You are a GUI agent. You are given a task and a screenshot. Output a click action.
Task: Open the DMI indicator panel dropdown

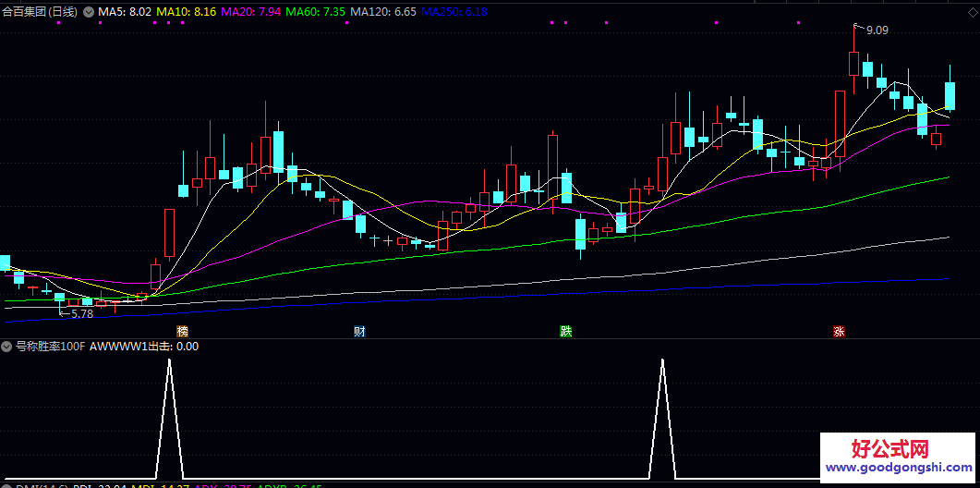(6, 484)
